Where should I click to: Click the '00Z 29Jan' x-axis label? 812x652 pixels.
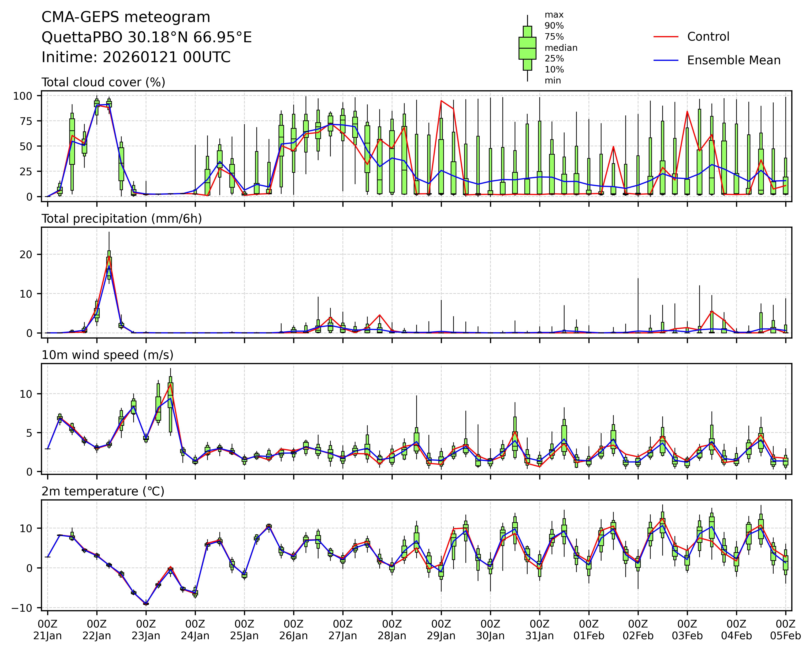(x=441, y=630)
